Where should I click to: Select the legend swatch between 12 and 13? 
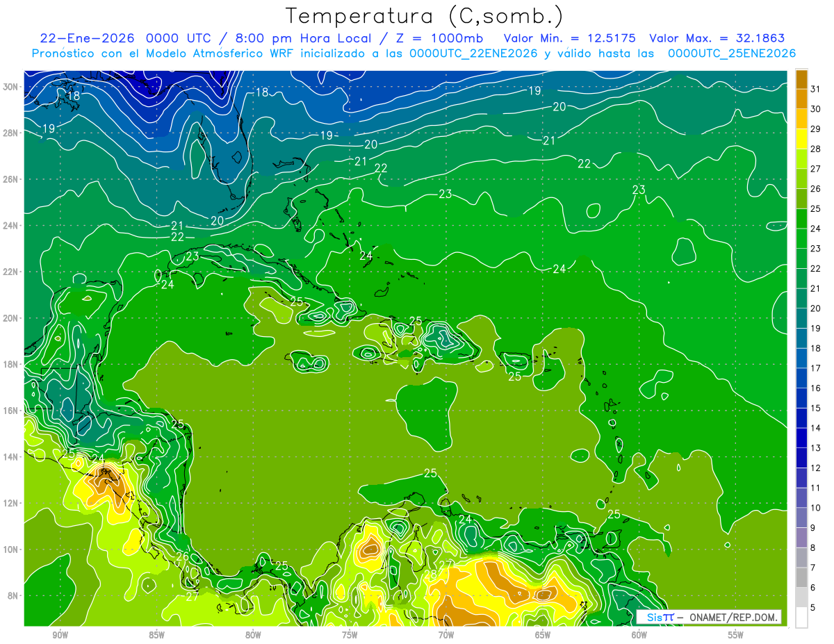(x=801, y=458)
